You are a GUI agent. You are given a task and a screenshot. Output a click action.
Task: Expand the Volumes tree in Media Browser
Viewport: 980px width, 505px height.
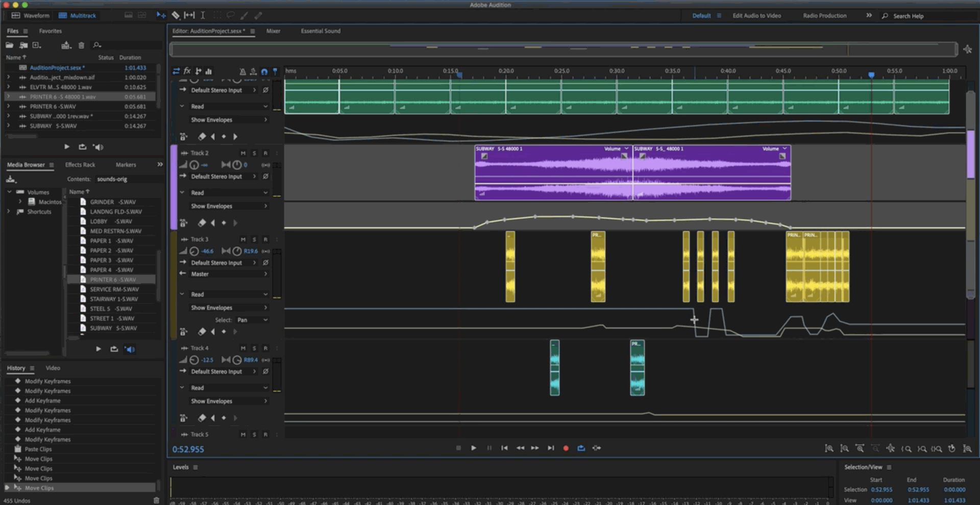[x=9, y=192]
